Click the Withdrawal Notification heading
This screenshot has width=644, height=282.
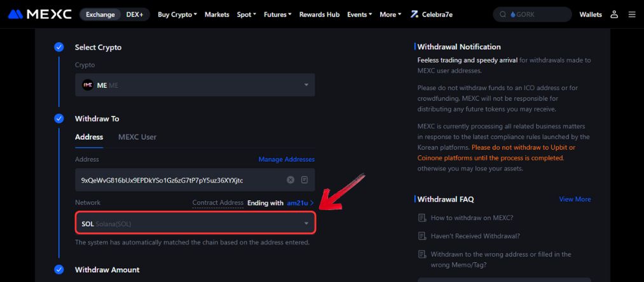click(x=459, y=47)
